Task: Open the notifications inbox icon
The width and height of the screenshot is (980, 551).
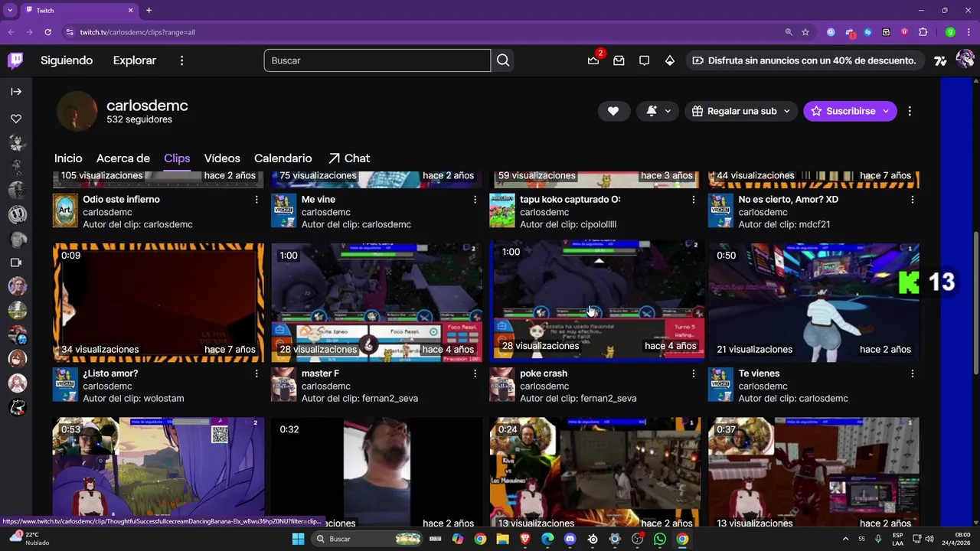Action: [x=619, y=60]
